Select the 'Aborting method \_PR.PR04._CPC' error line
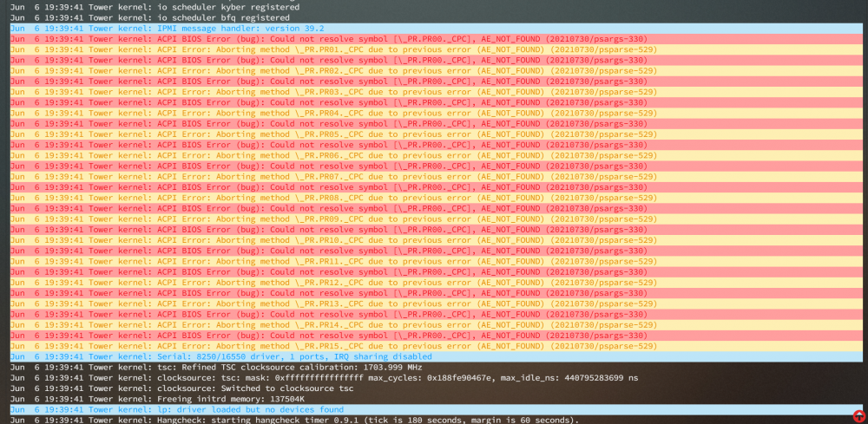Image resolution: width=868 pixels, height=424 pixels. (x=437, y=113)
